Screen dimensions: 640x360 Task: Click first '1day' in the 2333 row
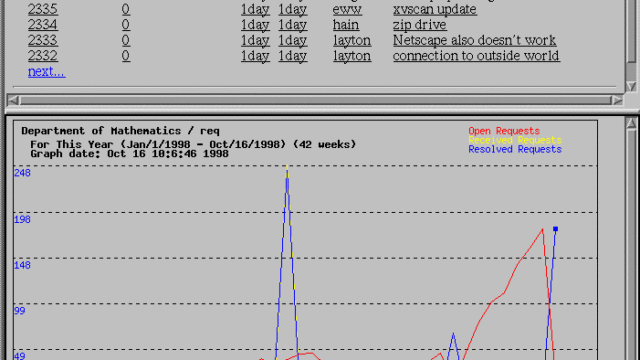point(255,40)
